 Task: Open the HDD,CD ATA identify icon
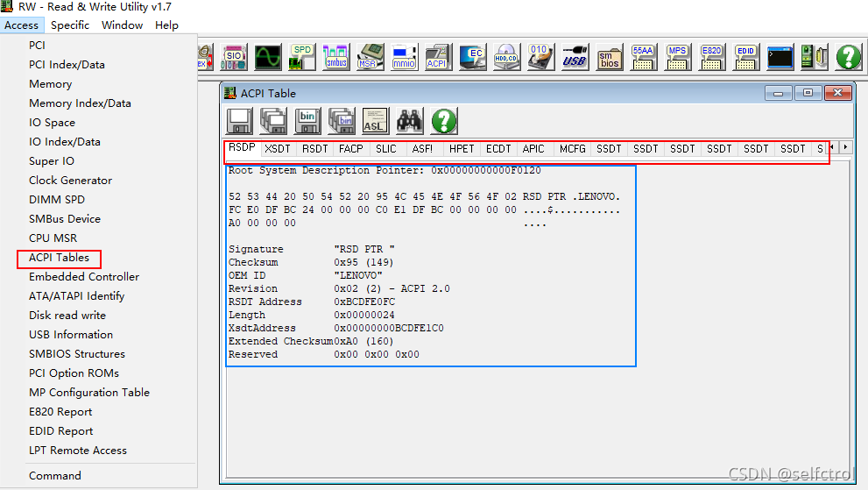pyautogui.click(x=506, y=57)
